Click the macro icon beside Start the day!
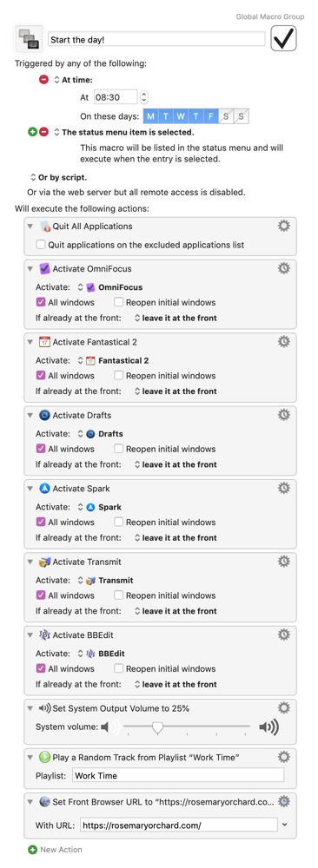 coord(29,39)
